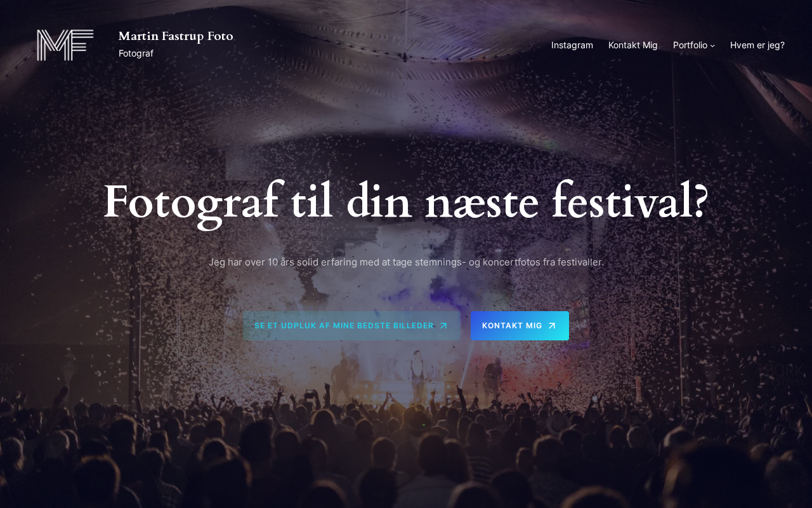Click the Fotograf tagline under the site title
Viewport: 812px width, 508px height.
(136, 53)
